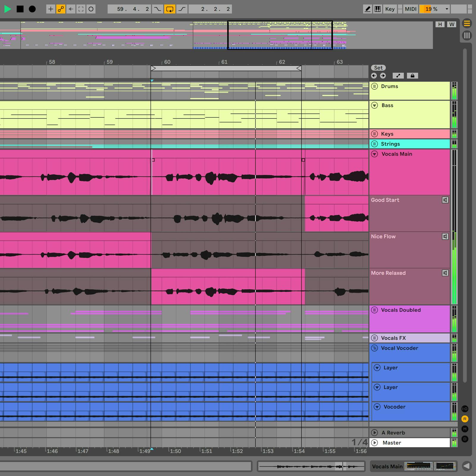The width and height of the screenshot is (476, 476).
Task: Click the lock icon next to the locator controls
Action: 412,76
